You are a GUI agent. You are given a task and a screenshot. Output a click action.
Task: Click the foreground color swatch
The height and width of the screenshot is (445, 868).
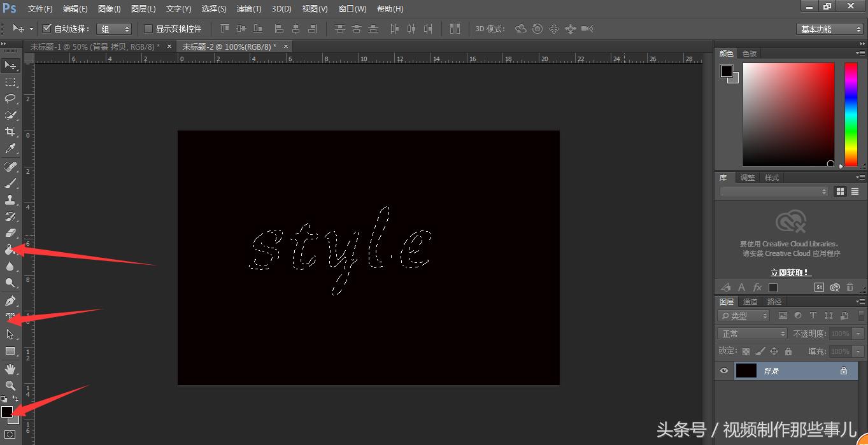coord(9,411)
